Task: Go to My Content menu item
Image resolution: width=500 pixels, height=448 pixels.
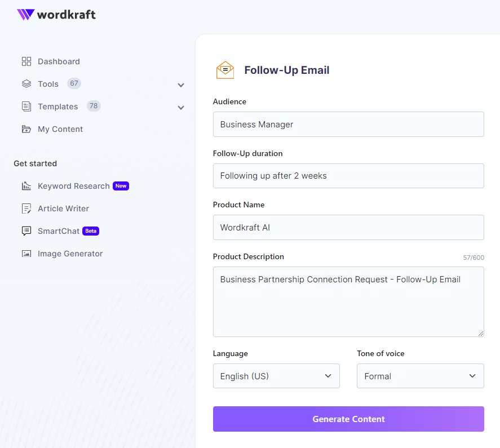Action: 60,129
